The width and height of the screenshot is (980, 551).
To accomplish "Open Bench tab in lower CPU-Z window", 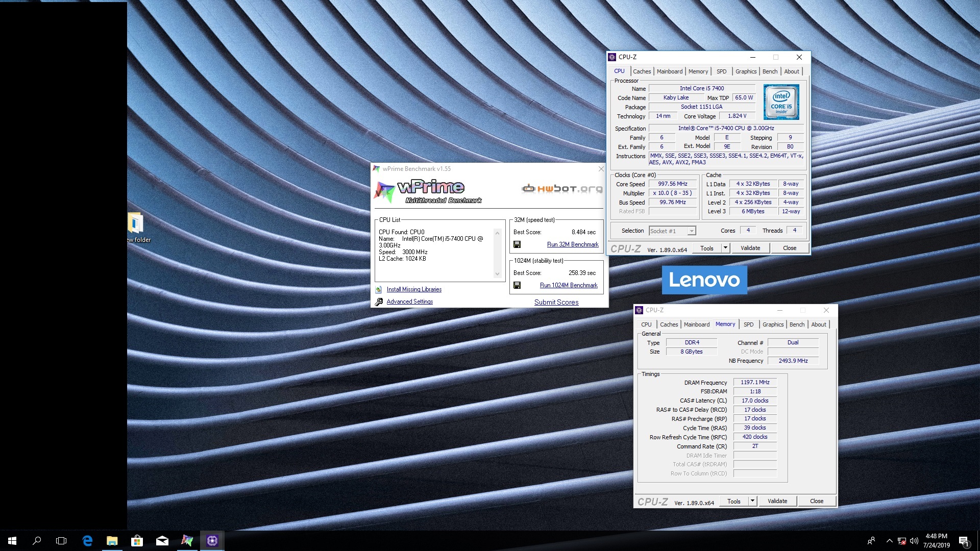I will tap(797, 324).
